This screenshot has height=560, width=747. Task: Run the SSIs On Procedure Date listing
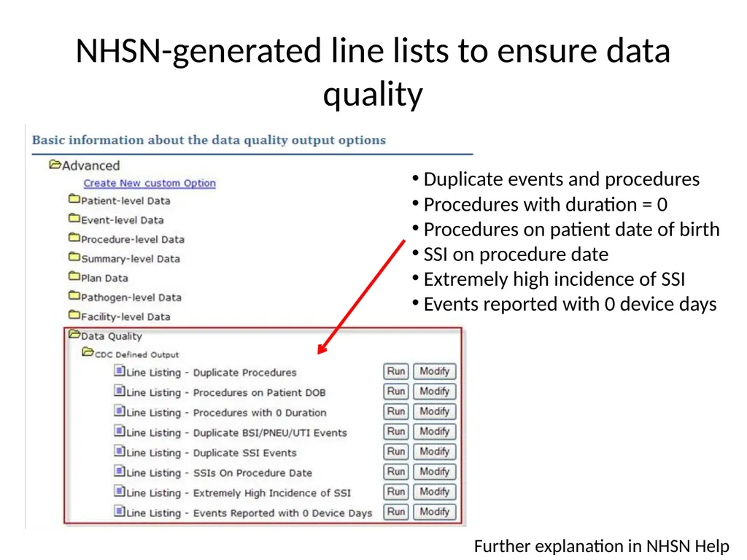[396, 472]
